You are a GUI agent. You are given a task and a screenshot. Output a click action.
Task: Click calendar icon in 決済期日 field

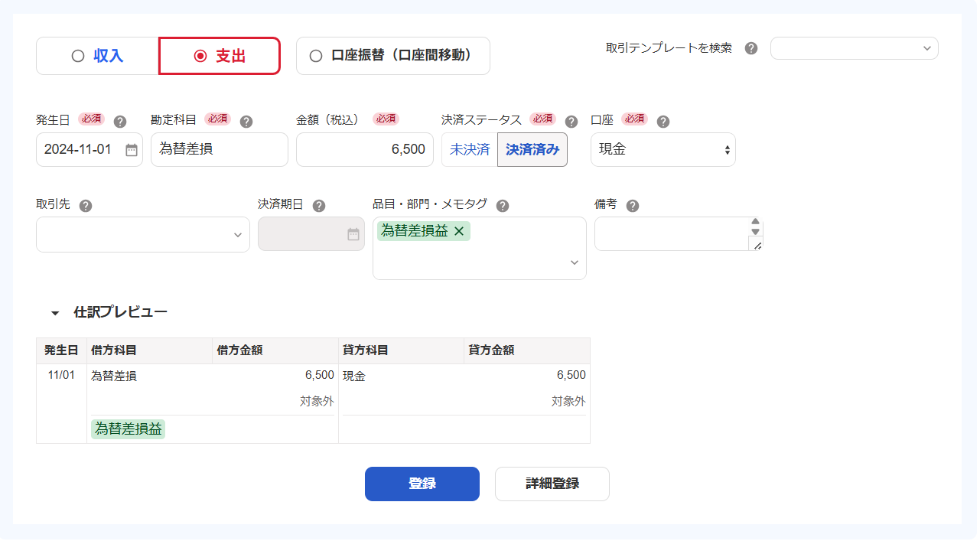coord(353,234)
